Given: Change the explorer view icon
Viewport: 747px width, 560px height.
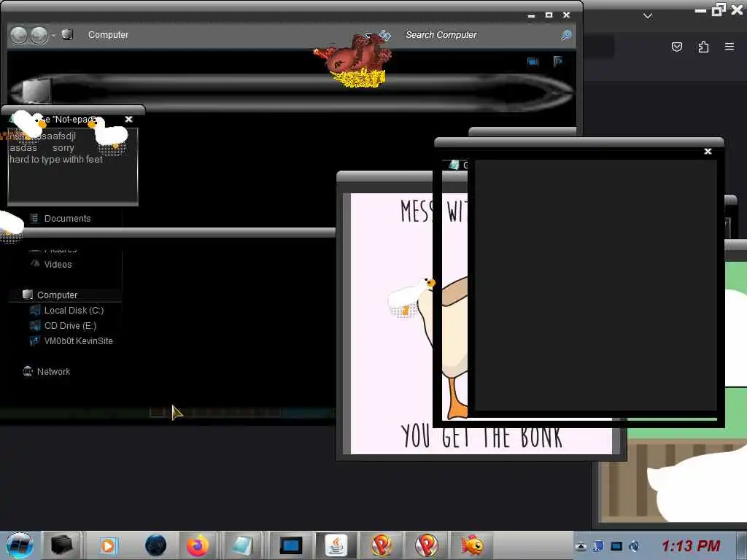Looking at the screenshot, I should click(533, 61).
